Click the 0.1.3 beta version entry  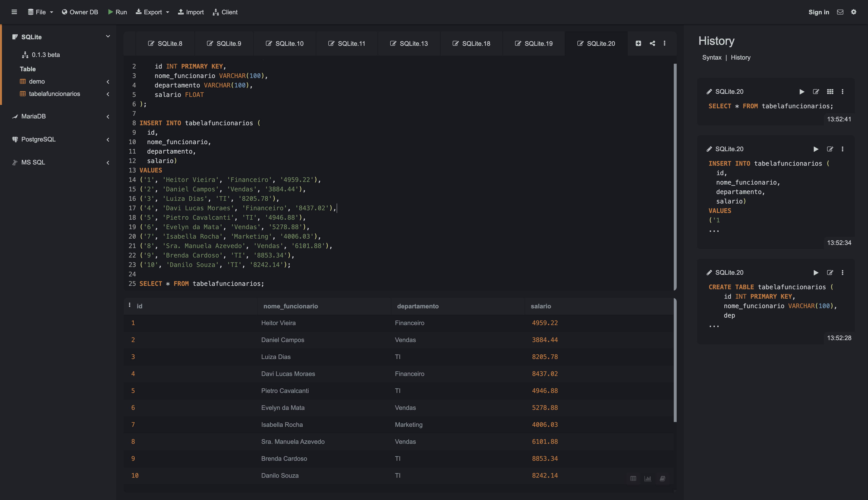pyautogui.click(x=41, y=55)
